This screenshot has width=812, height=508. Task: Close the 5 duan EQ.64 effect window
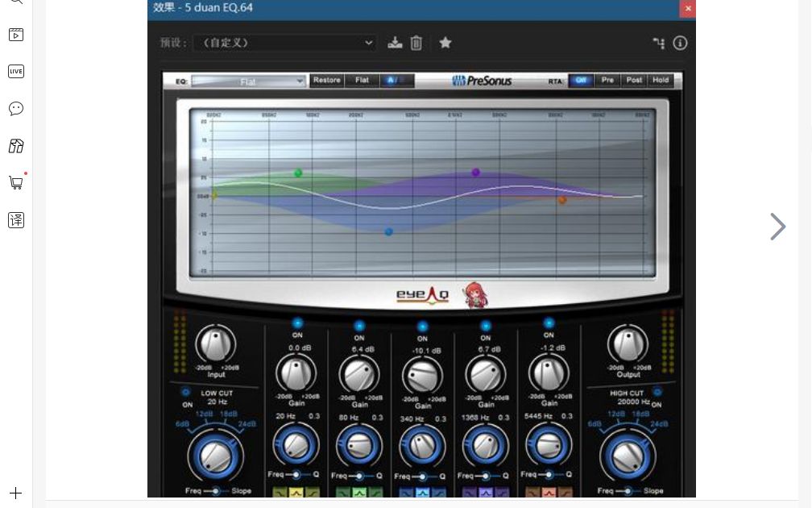[688, 8]
